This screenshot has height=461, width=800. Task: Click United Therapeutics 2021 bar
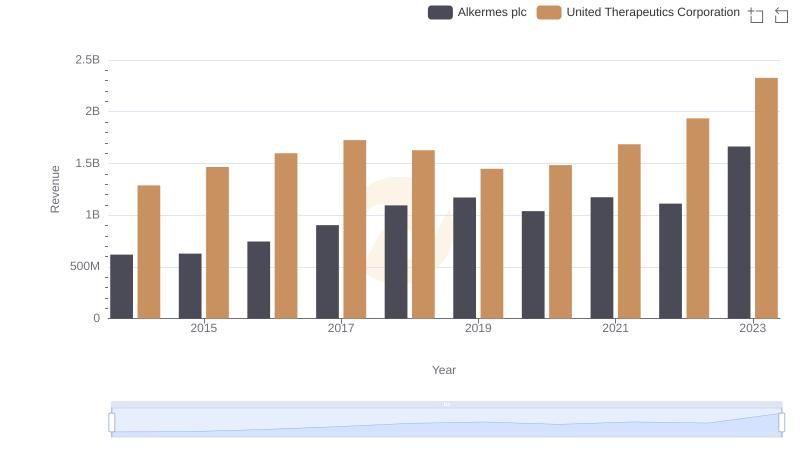pyautogui.click(x=629, y=232)
